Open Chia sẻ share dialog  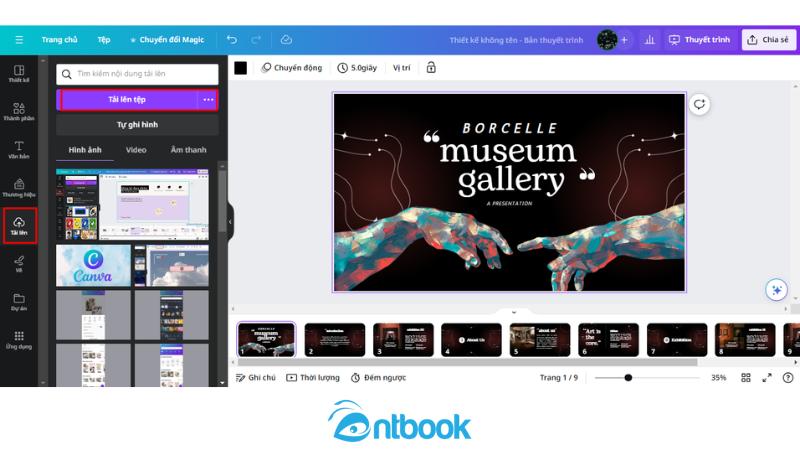(768, 40)
